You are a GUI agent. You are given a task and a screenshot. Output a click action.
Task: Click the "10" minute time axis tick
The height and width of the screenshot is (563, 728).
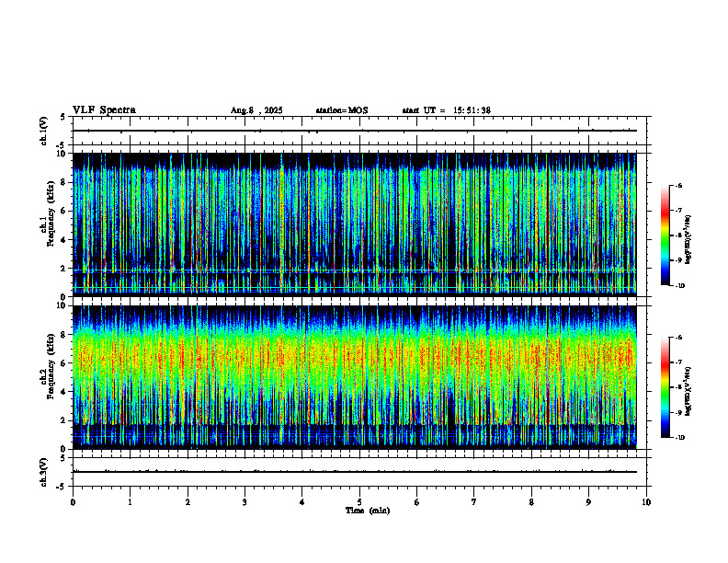tap(646, 502)
